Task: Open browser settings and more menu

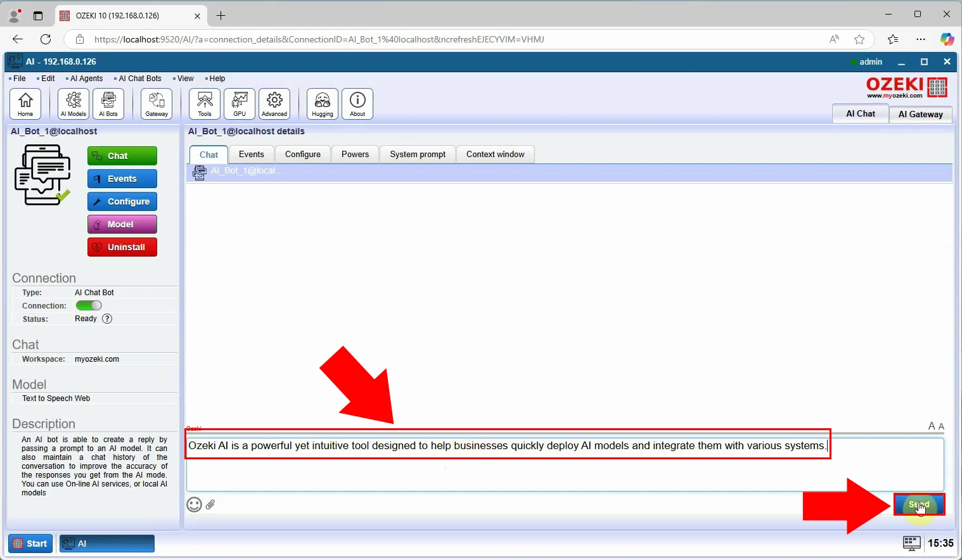Action: click(x=921, y=39)
